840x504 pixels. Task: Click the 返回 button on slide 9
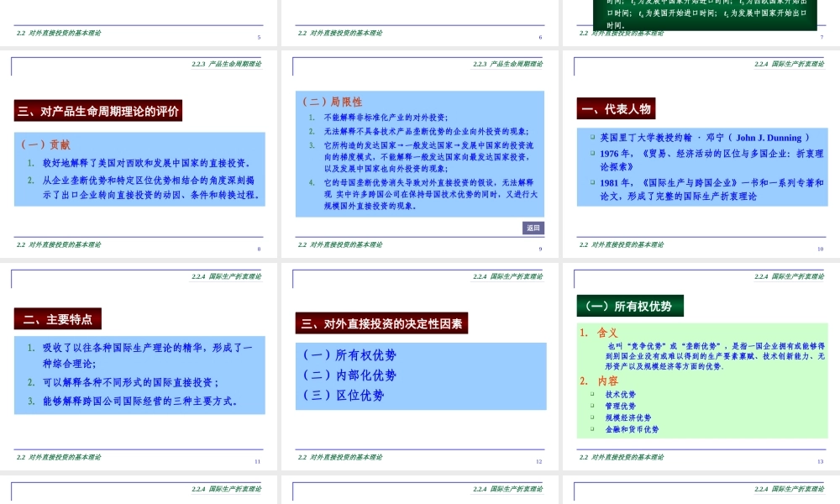pyautogui.click(x=533, y=228)
